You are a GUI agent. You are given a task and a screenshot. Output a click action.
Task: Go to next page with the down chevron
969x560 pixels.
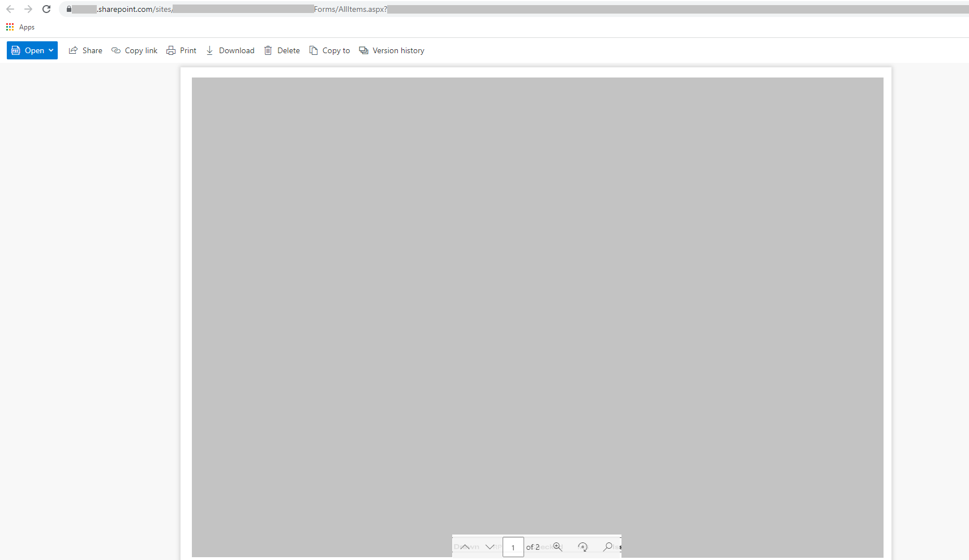[x=491, y=546]
